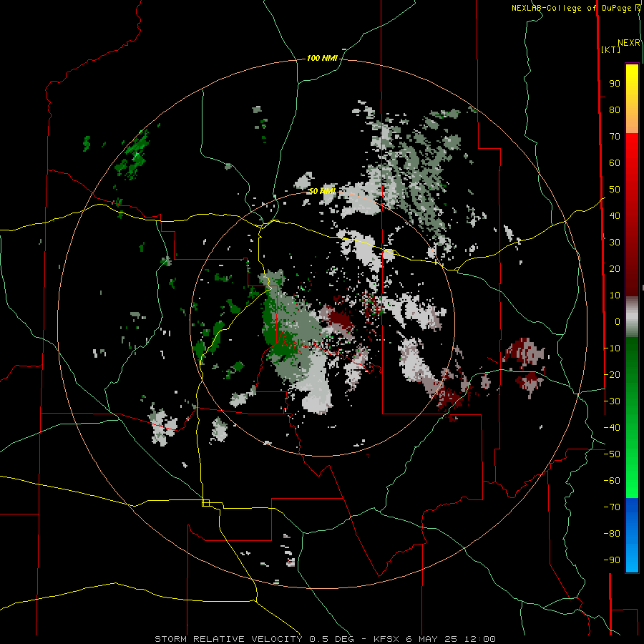Click the Storm Relative Velocity caption at bottom
The width and height of the screenshot is (644, 644).
325,639
